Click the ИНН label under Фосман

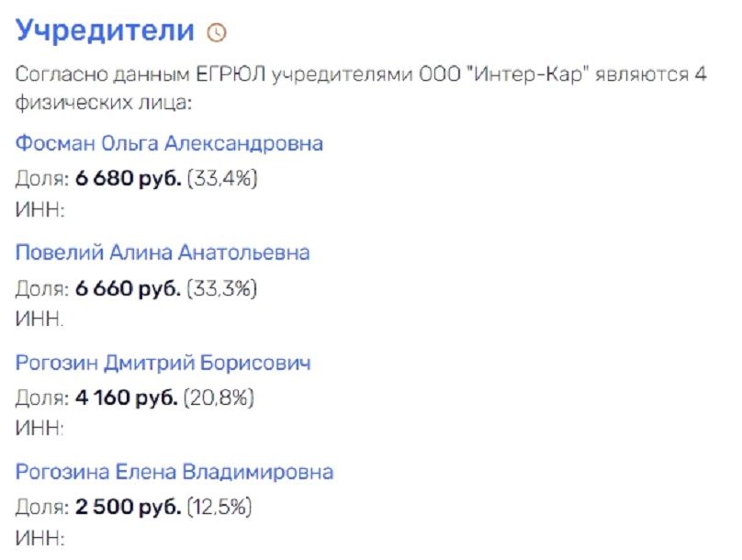pyautogui.click(x=39, y=209)
